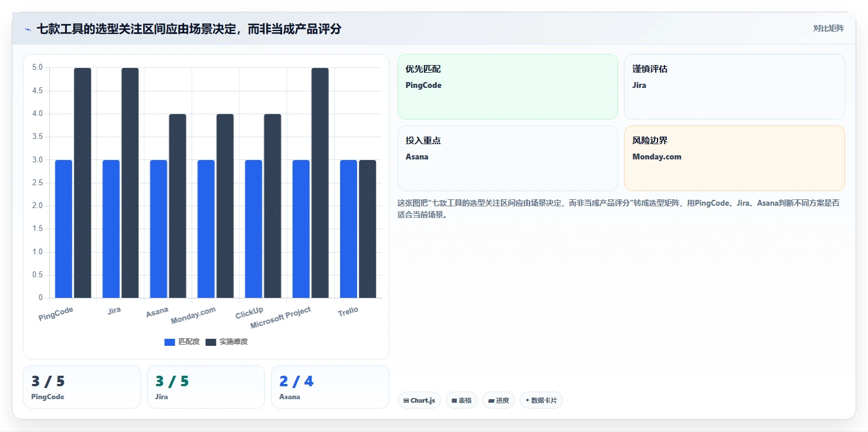The width and height of the screenshot is (868, 432).
Task: Open the 投入重点 Asana card
Action: pyautogui.click(x=508, y=158)
